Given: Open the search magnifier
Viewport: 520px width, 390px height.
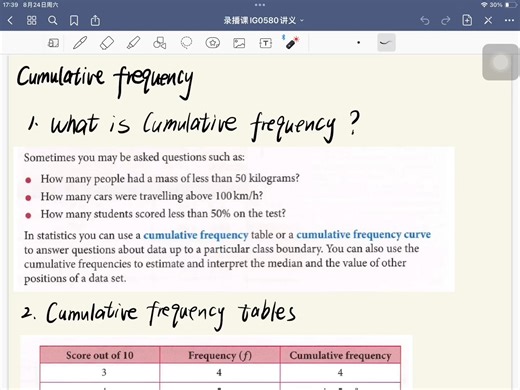Looking at the screenshot, I should point(53,21).
